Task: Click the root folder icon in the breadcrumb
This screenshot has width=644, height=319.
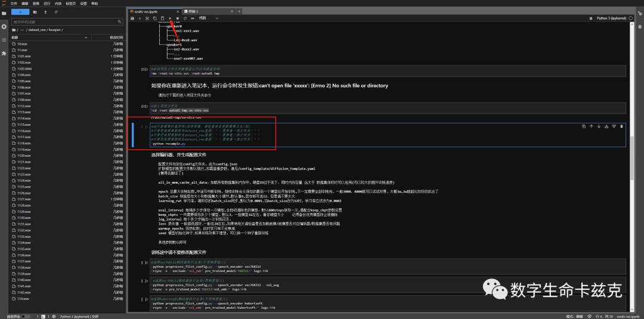Action: [x=14, y=30]
